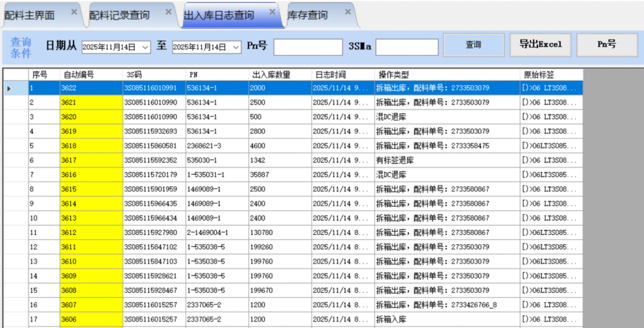Select auto number cell 3611
The width and height of the screenshot is (644, 328).
92,247
